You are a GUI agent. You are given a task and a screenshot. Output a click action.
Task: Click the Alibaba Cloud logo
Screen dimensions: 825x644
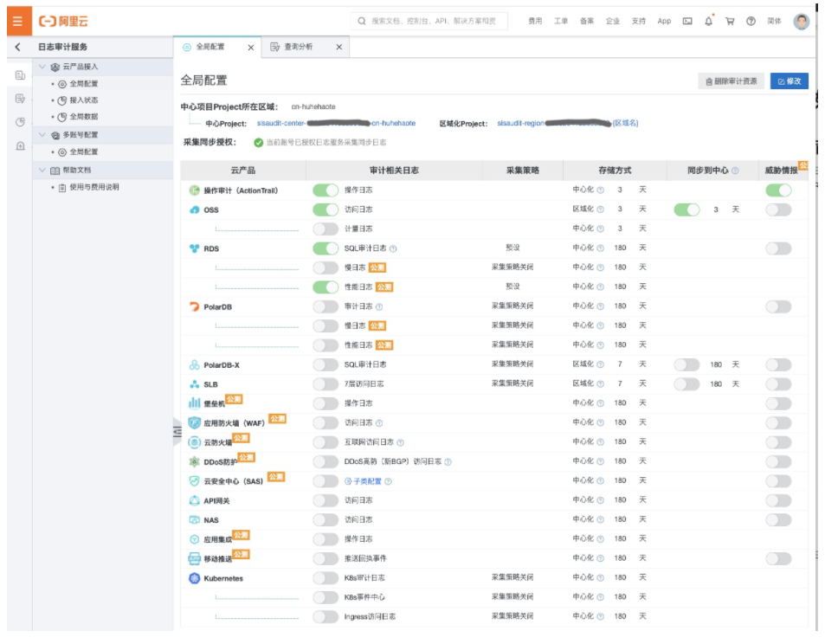click(63, 21)
